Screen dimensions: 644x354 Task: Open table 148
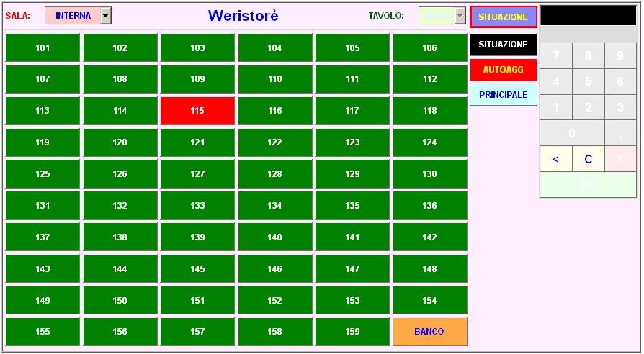(x=429, y=268)
